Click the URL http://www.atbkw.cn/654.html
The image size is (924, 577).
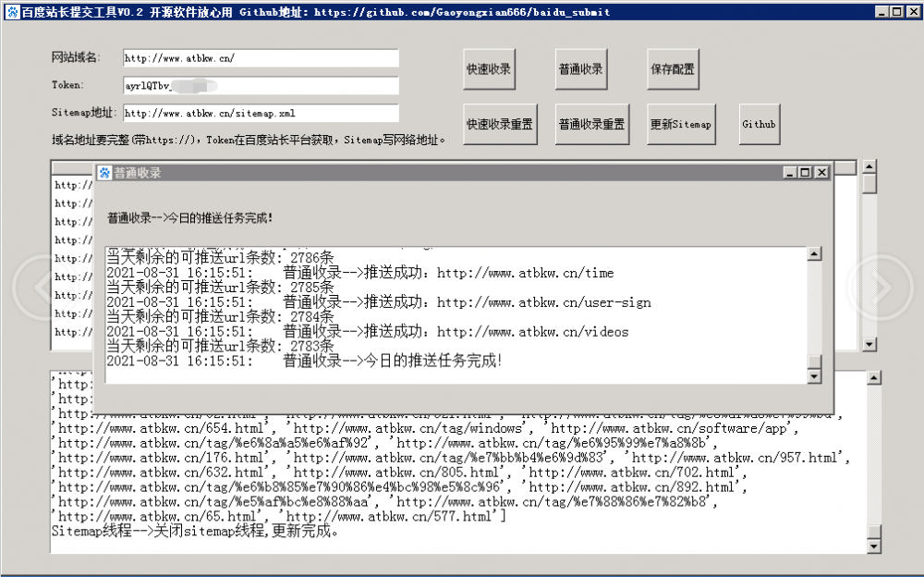pos(161,428)
